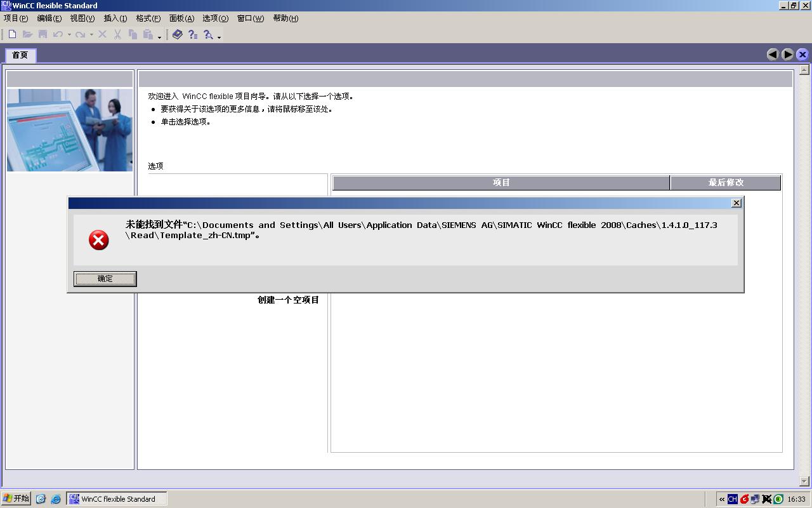The image size is (812, 508).
Task: Open the 编辑(E) menu
Action: coord(49,18)
